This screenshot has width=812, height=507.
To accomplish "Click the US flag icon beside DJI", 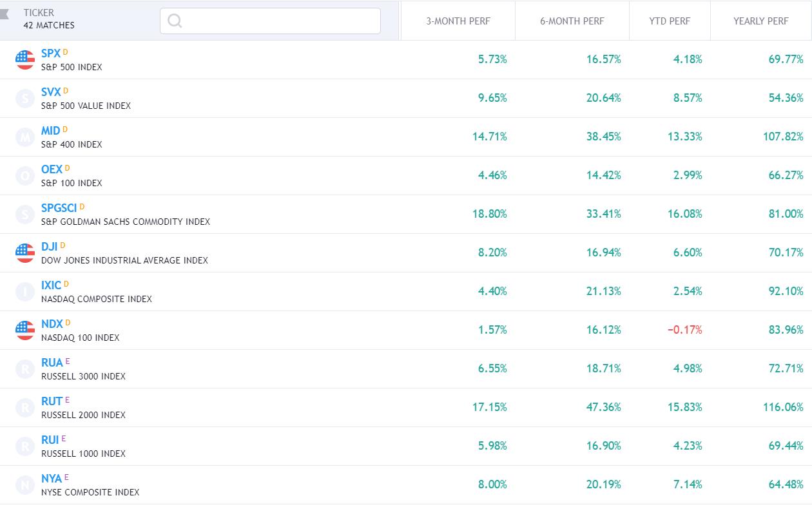I will click(25, 253).
